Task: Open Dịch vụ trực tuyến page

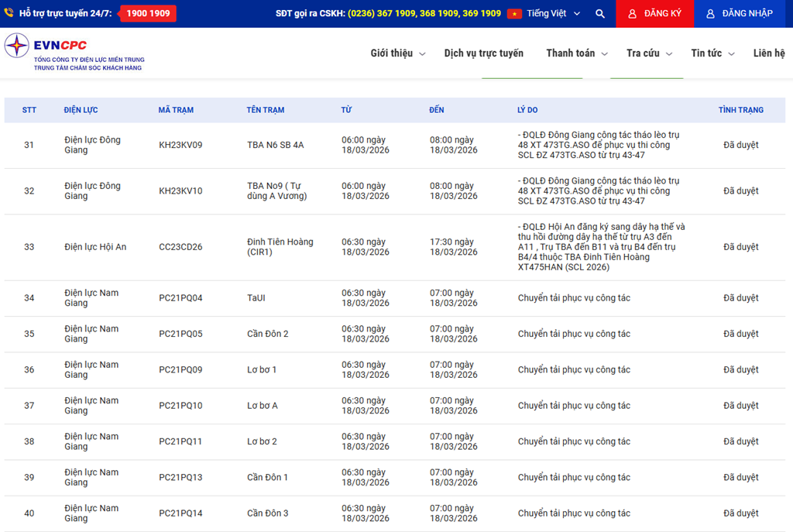Action: click(483, 53)
